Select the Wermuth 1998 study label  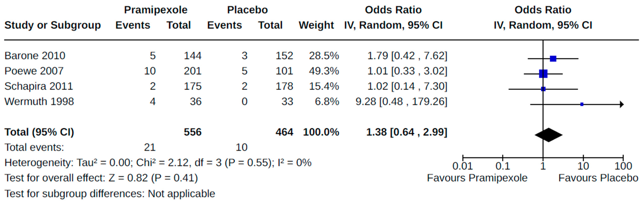39,101
